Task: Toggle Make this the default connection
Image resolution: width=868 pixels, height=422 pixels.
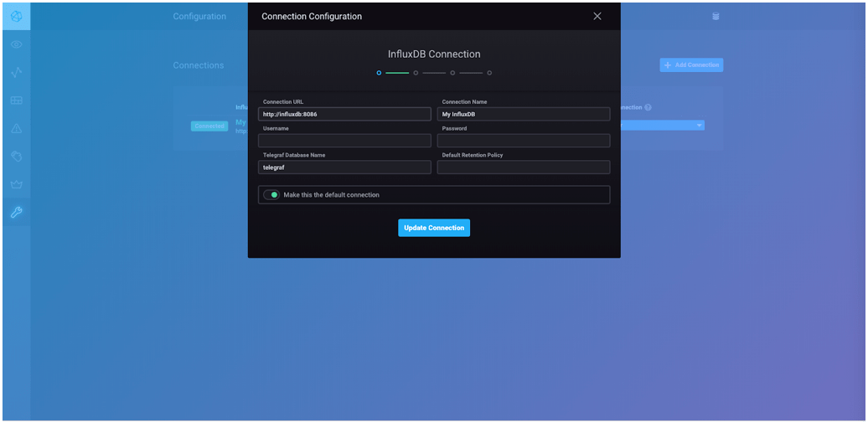Action: [x=271, y=195]
